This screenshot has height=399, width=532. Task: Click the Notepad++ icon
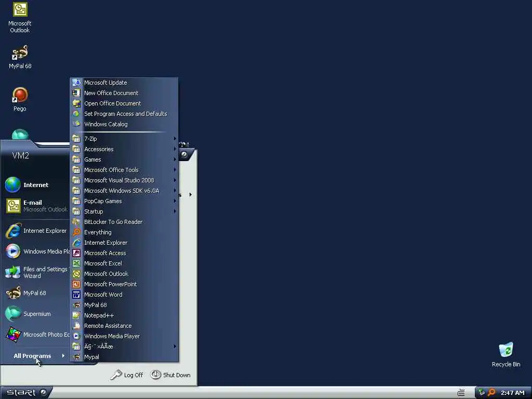[x=76, y=315]
